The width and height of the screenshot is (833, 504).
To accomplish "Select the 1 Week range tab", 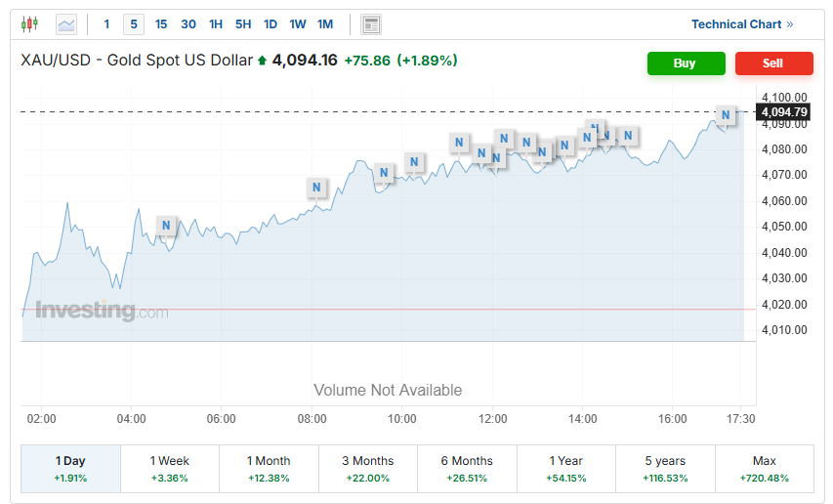I will pos(170,468).
